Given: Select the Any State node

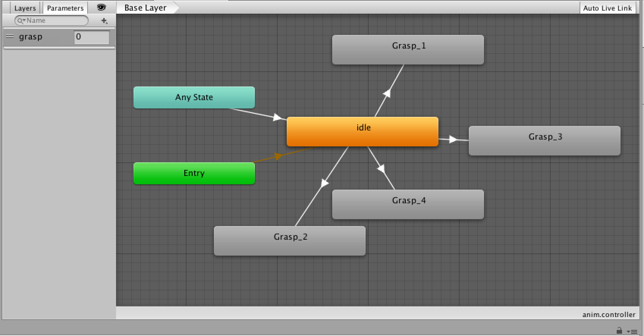Looking at the screenshot, I should coord(194,97).
